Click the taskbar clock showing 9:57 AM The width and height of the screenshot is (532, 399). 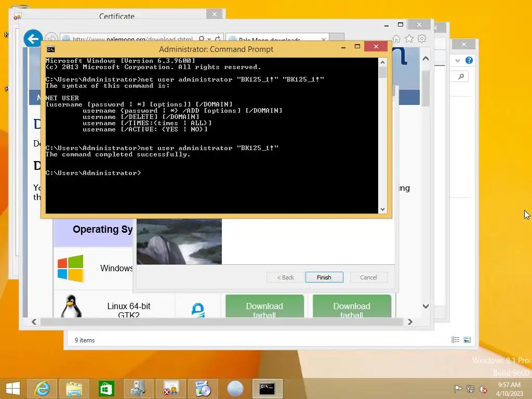[509, 389]
